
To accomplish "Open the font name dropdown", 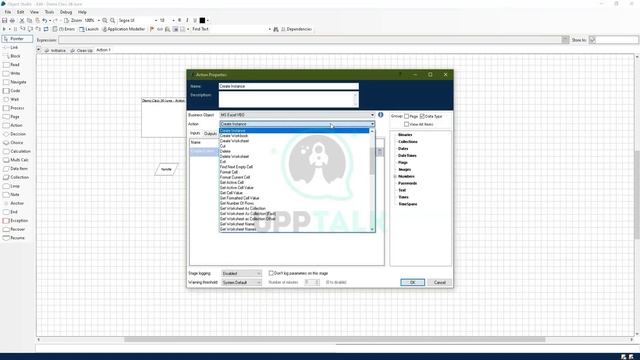I will pyautogui.click(x=156, y=20).
